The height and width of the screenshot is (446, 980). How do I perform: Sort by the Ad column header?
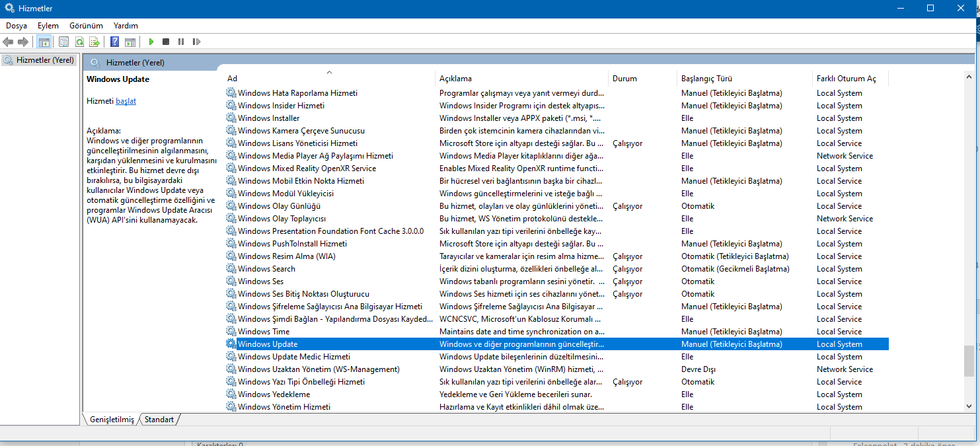[330, 78]
